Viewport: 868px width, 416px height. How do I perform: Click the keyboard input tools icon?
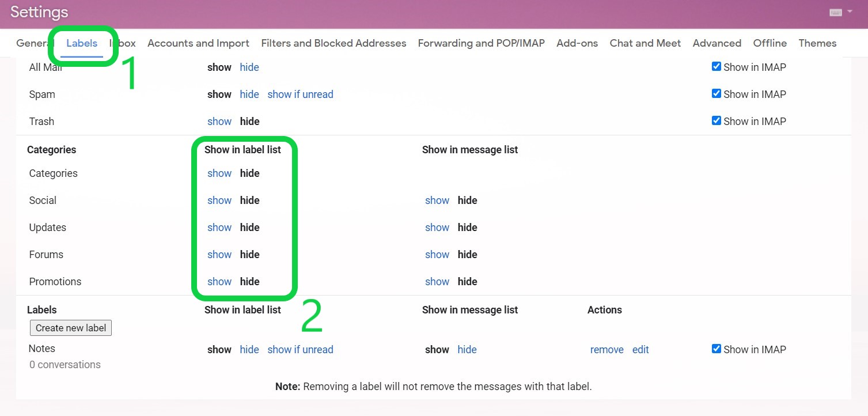(836, 12)
